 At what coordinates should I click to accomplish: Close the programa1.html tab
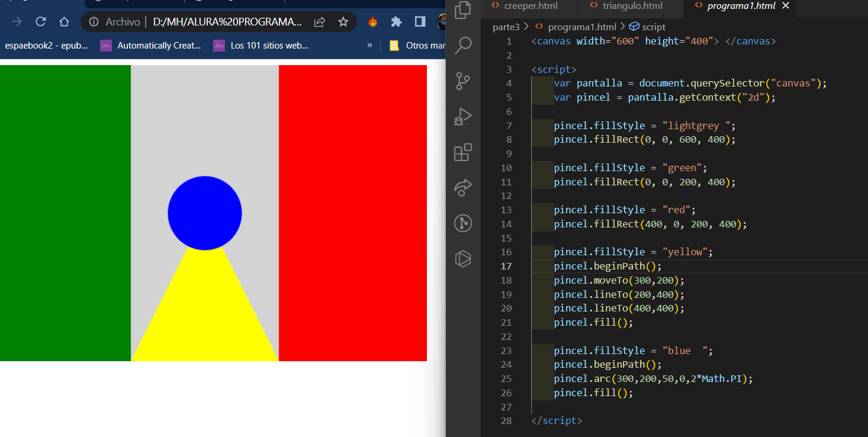click(x=786, y=6)
